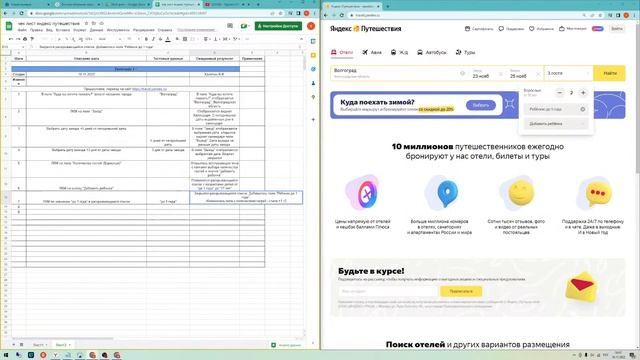
Task: Toggle italic formatting in Sheets toolbar
Action: [x=153, y=39]
